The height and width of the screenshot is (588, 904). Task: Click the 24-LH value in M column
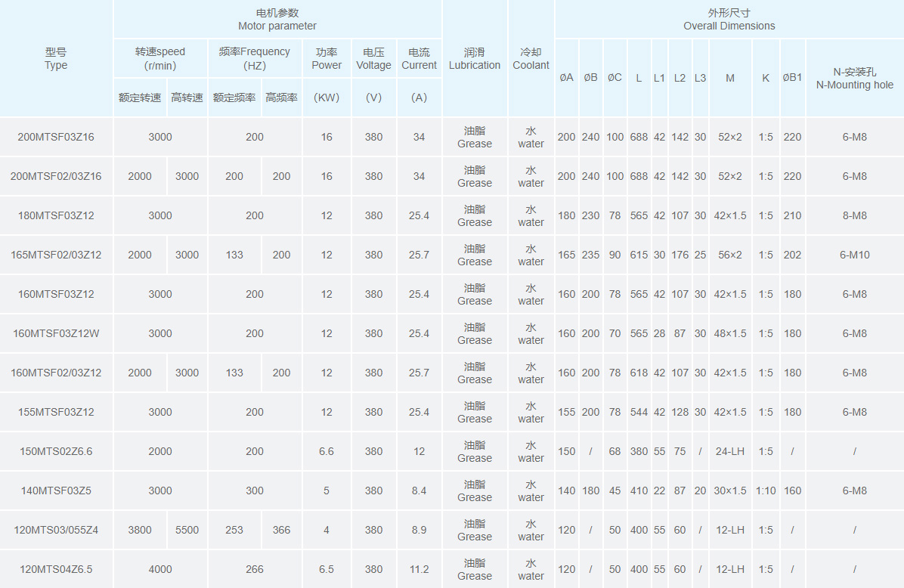(730, 451)
